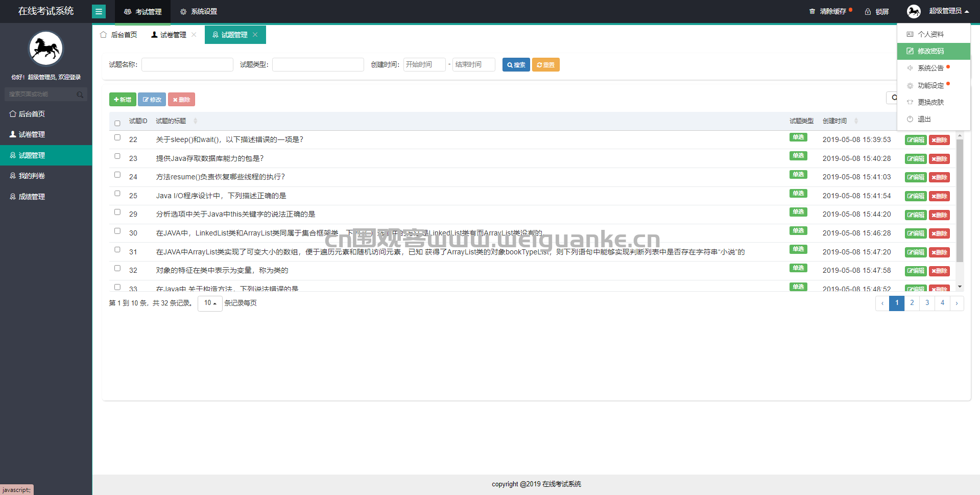Image resolution: width=980 pixels, height=495 pixels.
Task: Open 试题管理 in the sidebar
Action: click(x=46, y=155)
